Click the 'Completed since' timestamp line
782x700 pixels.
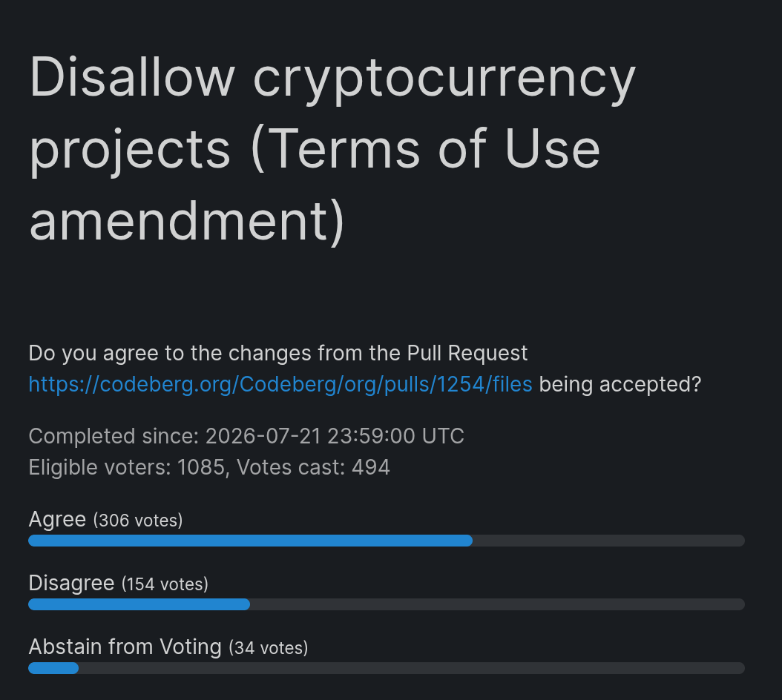(246, 436)
